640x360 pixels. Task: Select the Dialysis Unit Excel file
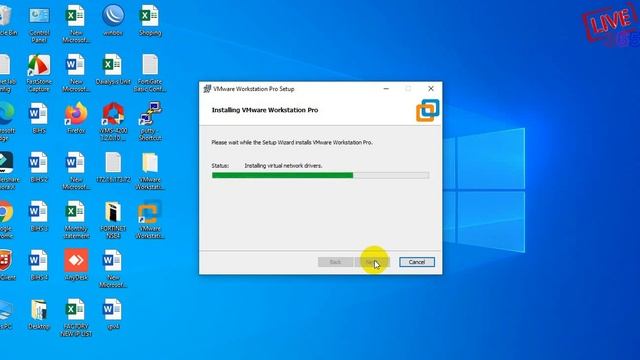click(113, 70)
